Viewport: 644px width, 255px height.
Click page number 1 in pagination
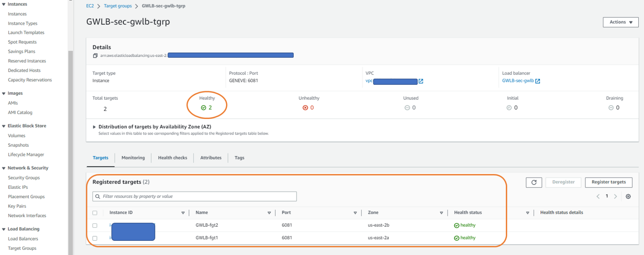point(607,196)
